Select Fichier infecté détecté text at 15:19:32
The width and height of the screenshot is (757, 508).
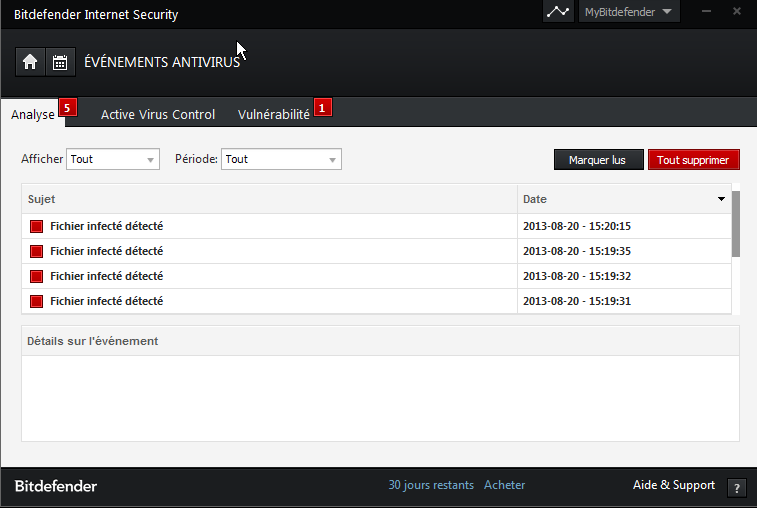click(x=107, y=276)
